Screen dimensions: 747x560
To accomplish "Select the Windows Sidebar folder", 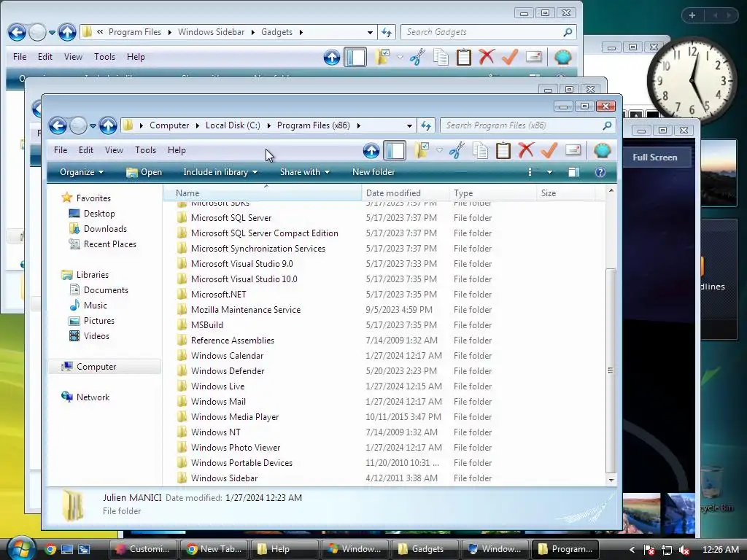I will click(x=224, y=478).
